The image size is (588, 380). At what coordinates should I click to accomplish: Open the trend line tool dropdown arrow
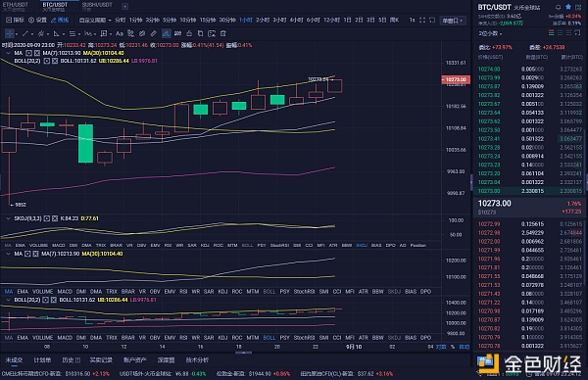32,34
